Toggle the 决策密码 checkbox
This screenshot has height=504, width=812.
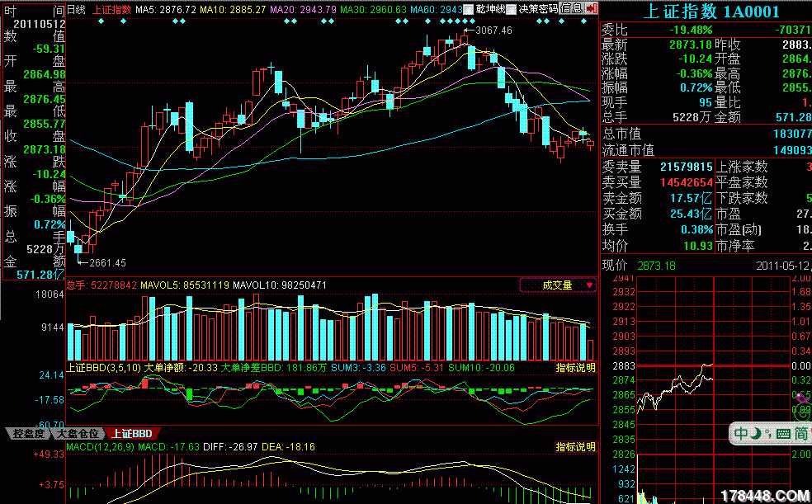click(513, 8)
